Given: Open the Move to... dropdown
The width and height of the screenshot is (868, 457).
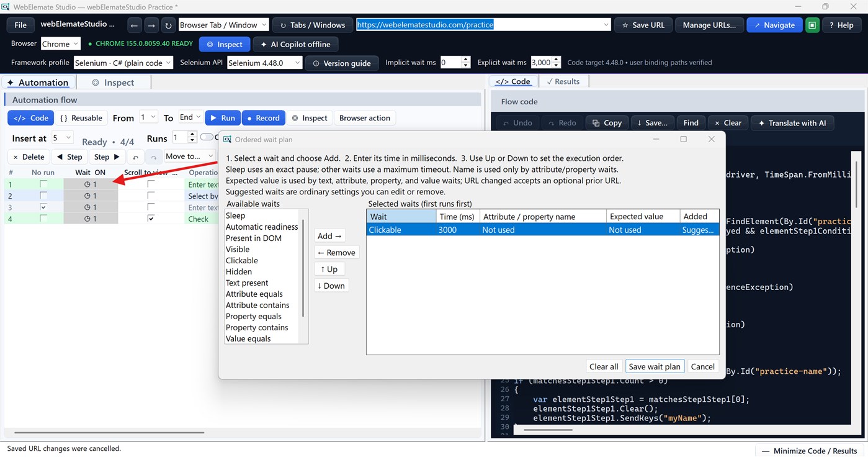Looking at the screenshot, I should [190, 156].
